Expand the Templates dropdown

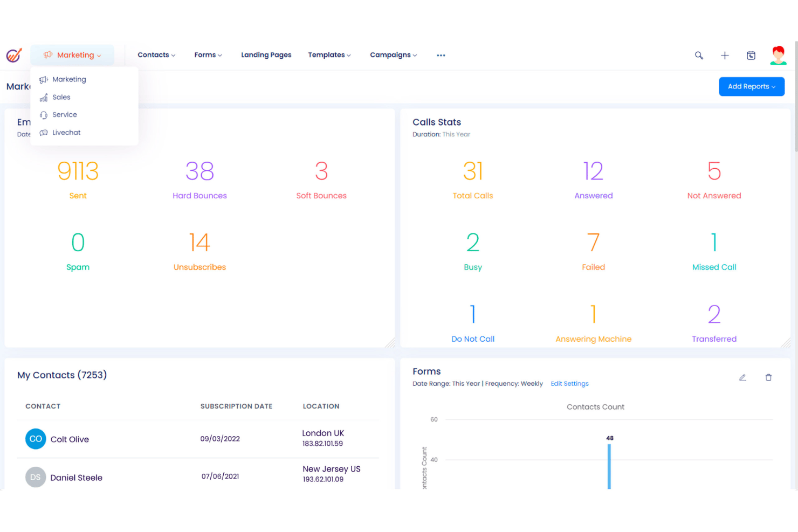[329, 55]
